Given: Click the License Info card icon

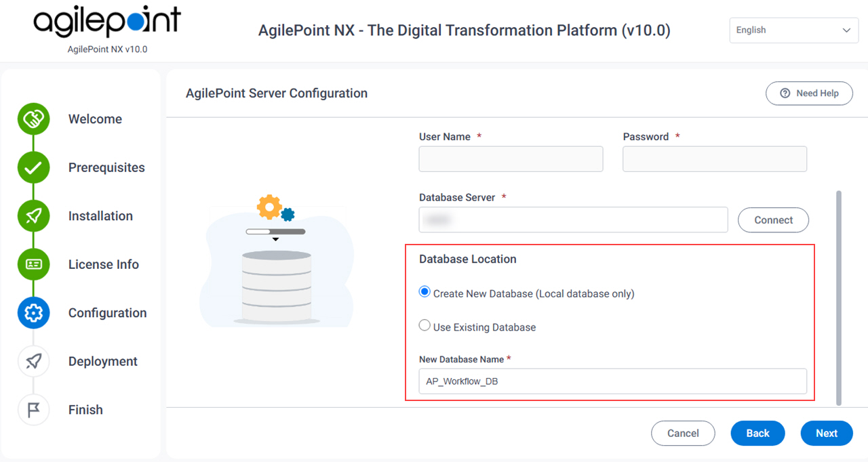Looking at the screenshot, I should coord(34,264).
